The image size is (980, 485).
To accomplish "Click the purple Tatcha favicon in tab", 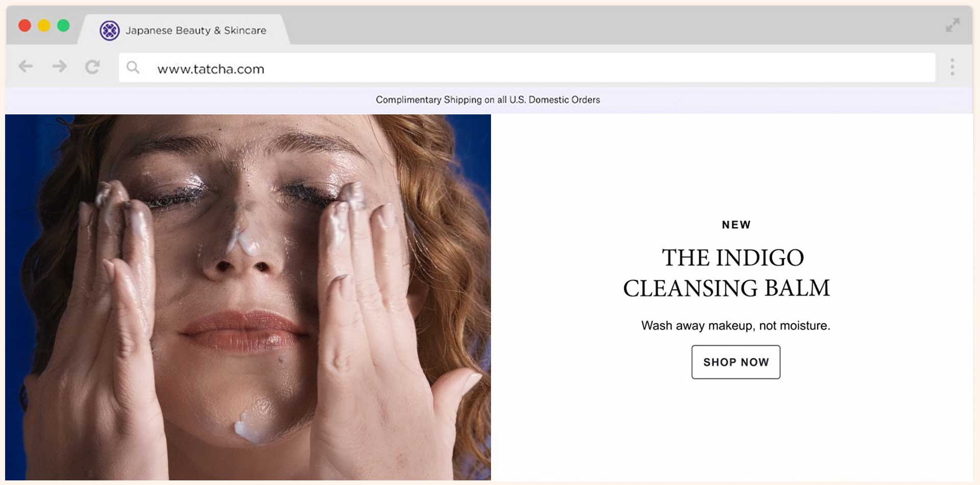I will click(109, 31).
